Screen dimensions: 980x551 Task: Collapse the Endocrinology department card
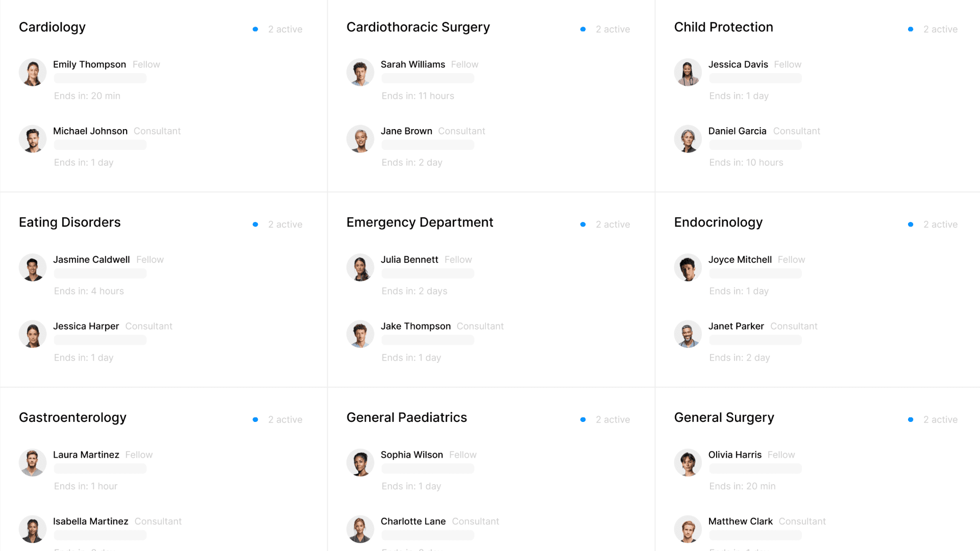tap(718, 222)
